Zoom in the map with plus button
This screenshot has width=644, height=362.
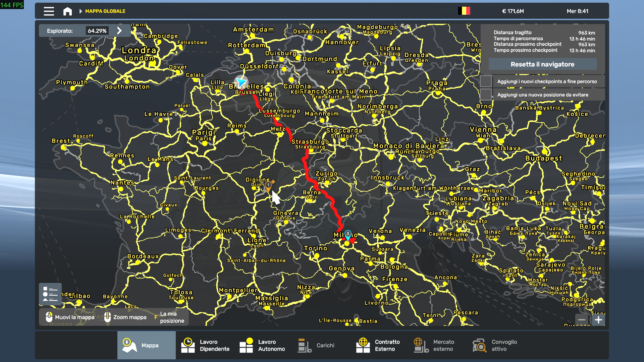[x=598, y=320]
